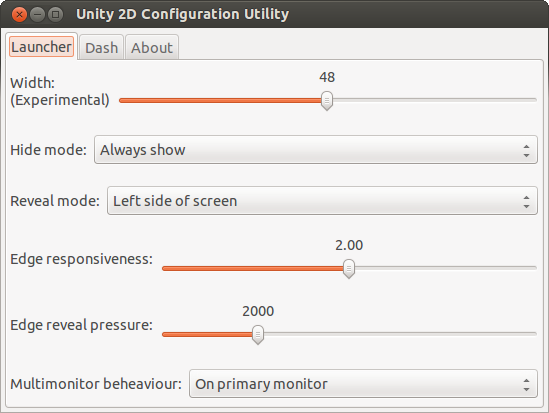
Task: Minimize the configuration utility window
Action: click(x=37, y=15)
